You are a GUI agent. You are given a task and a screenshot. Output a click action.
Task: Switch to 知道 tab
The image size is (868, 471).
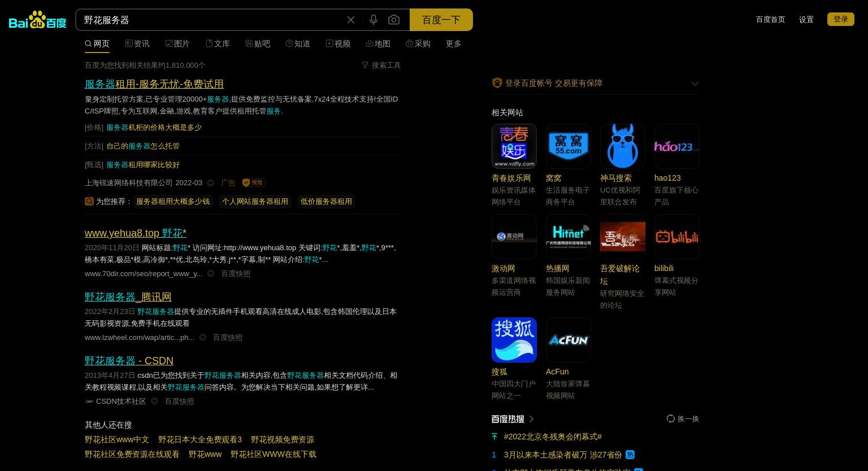298,43
